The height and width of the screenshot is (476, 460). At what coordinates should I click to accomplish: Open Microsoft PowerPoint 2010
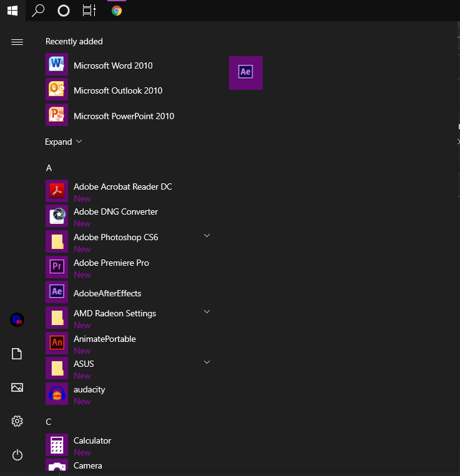(x=124, y=116)
